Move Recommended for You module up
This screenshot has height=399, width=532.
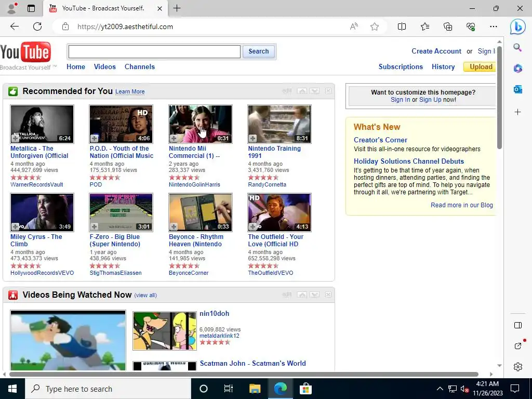point(302,91)
